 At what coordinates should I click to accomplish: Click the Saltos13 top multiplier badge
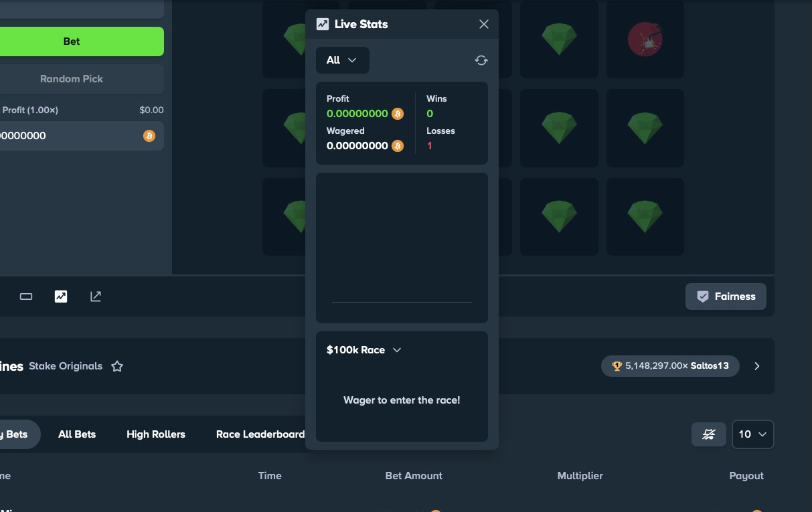tap(670, 366)
